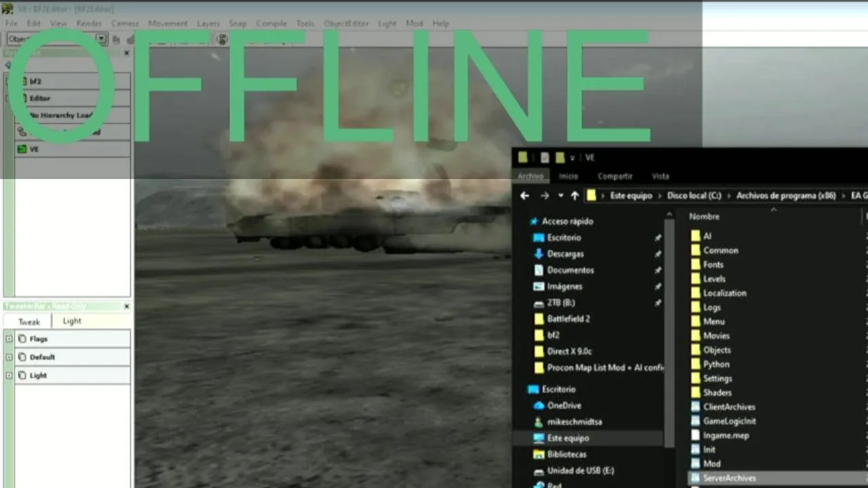Expand the Flags group
Image resolution: width=868 pixels, height=488 pixels.
tap(9, 339)
